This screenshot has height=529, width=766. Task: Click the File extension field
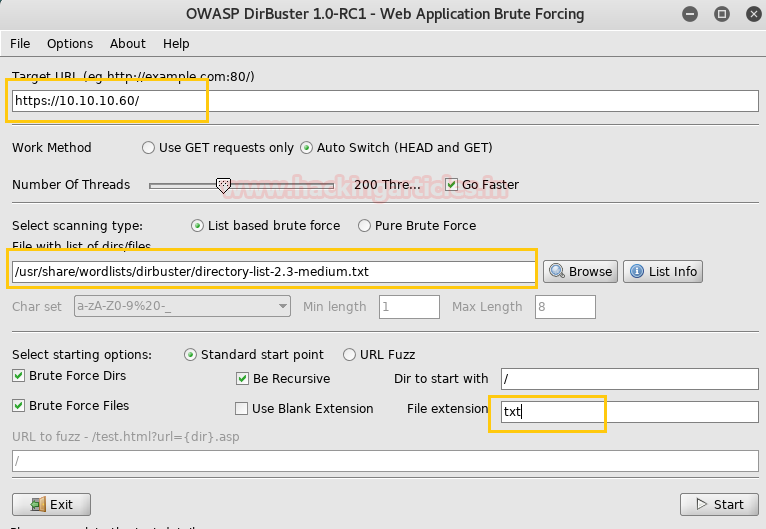630,412
